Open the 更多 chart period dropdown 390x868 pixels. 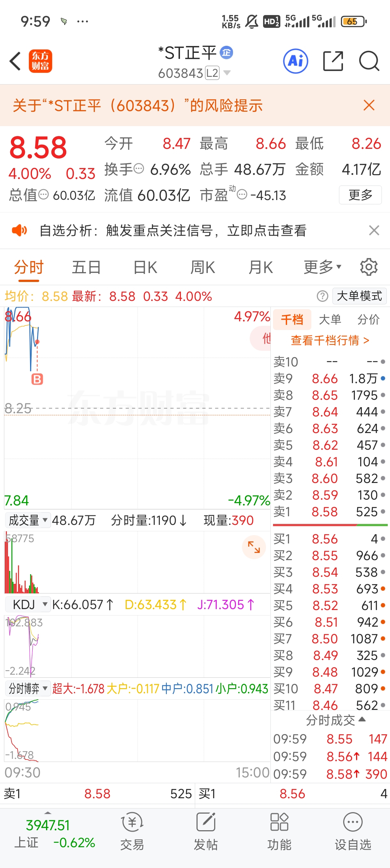pyautogui.click(x=323, y=267)
